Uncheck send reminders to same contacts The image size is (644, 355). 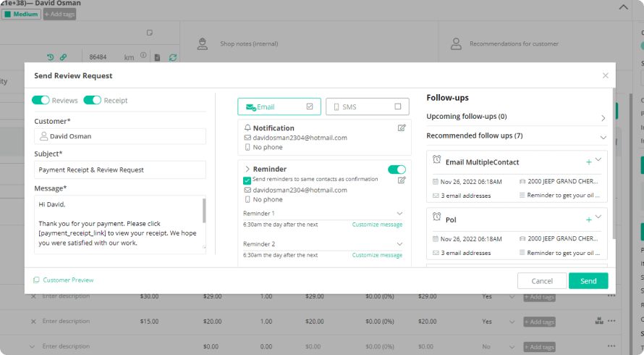click(x=247, y=180)
